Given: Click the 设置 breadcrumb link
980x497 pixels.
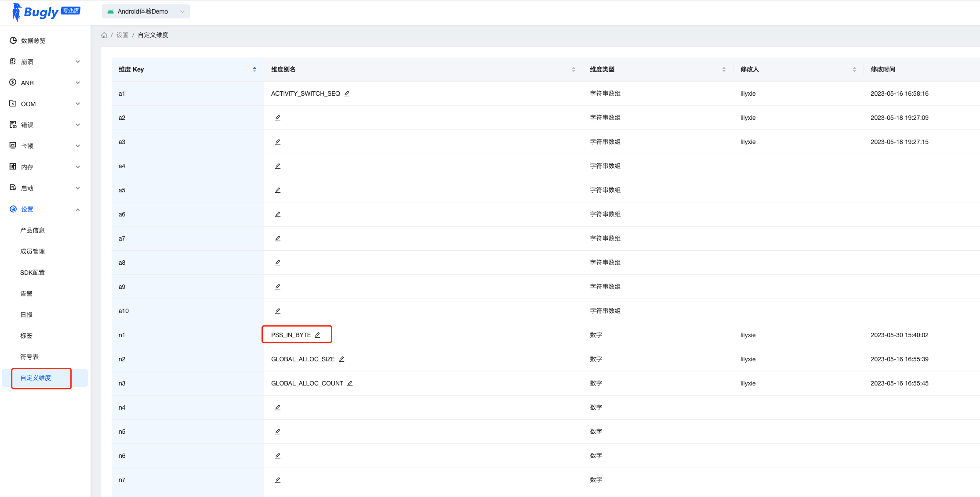Looking at the screenshot, I should pyautogui.click(x=122, y=35).
